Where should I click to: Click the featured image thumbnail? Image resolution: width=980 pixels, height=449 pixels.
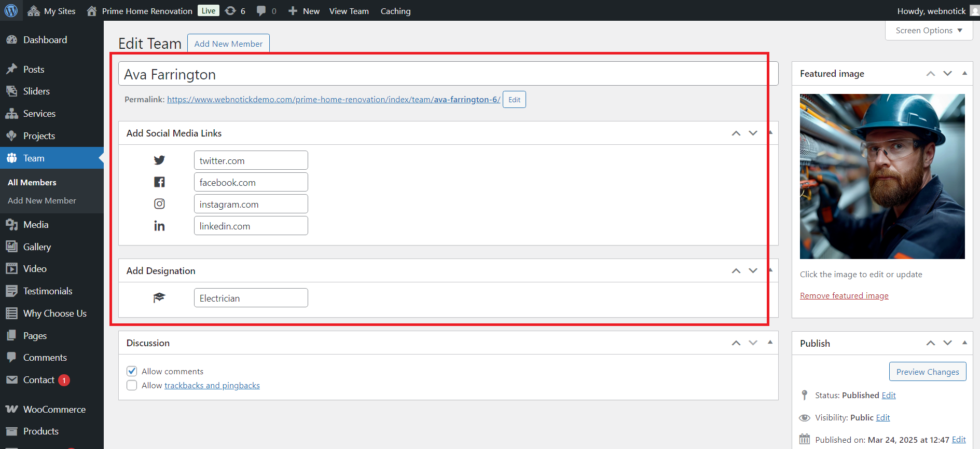tap(882, 176)
